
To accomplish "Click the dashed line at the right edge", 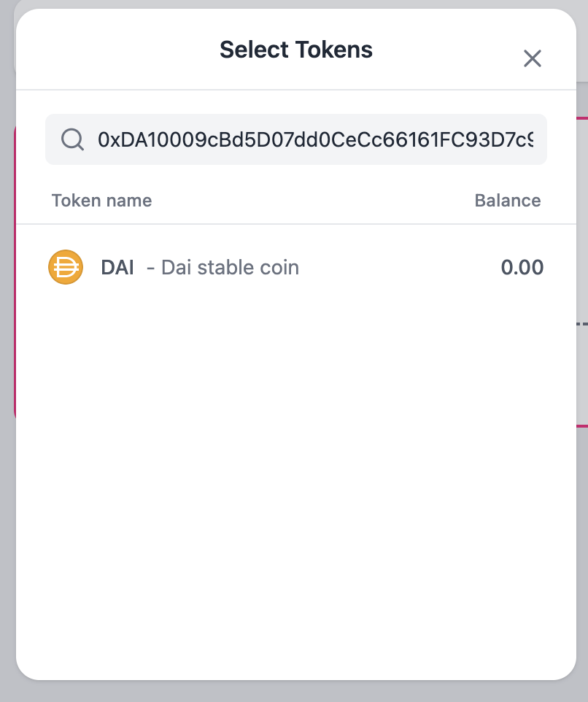I will point(581,322).
